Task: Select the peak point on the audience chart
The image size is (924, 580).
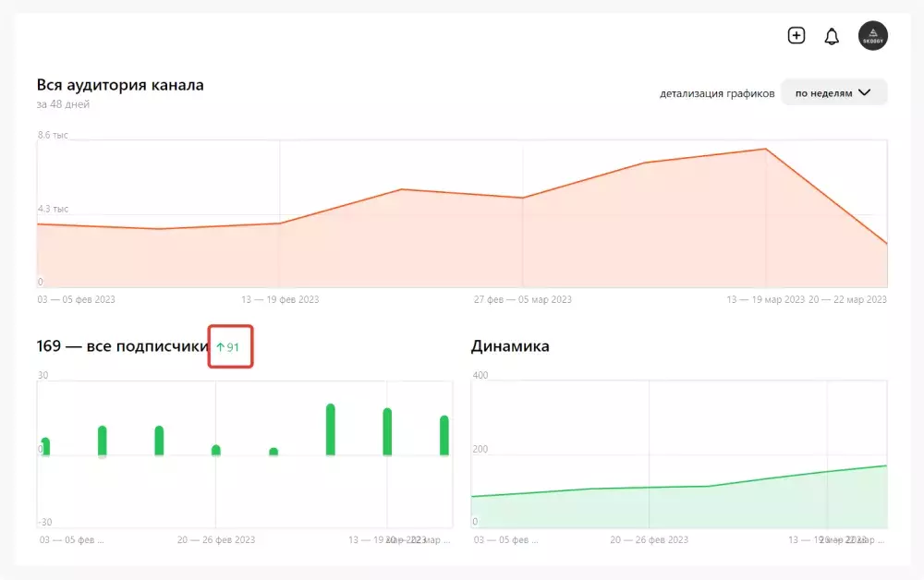Action: click(764, 148)
